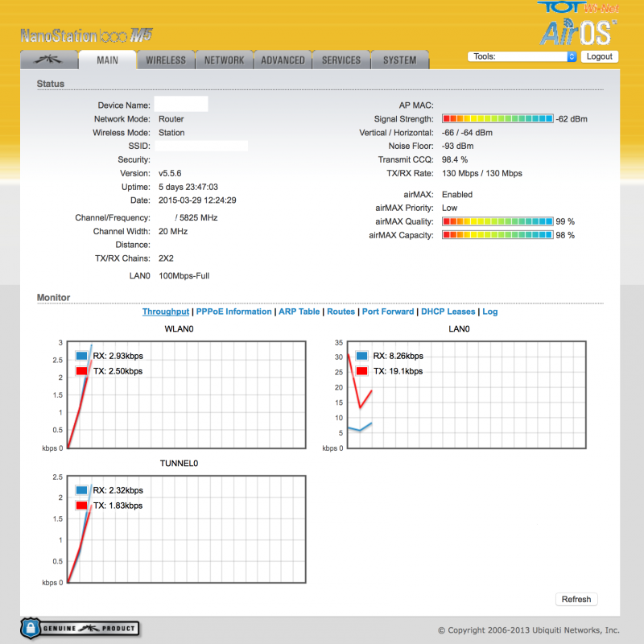Click the blue RX legend in TUNNEL0 graph
Screen dimensions: 644x644
pos(82,489)
